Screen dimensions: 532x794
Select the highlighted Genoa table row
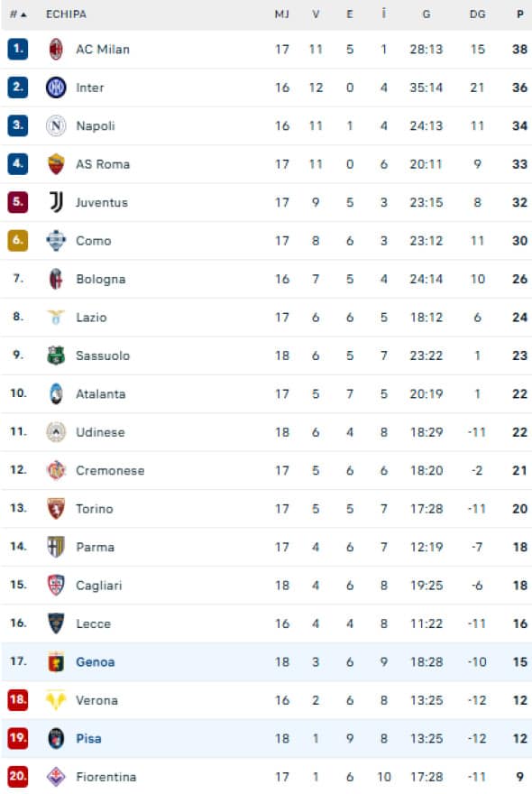pyautogui.click(x=266, y=661)
